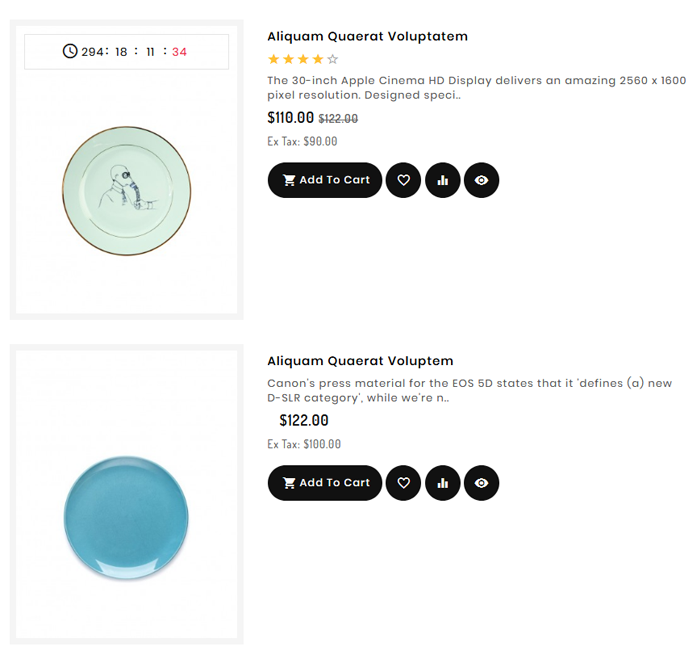
Task: Add Aliquam Quaerat Voluptem to cart
Action: tap(324, 483)
